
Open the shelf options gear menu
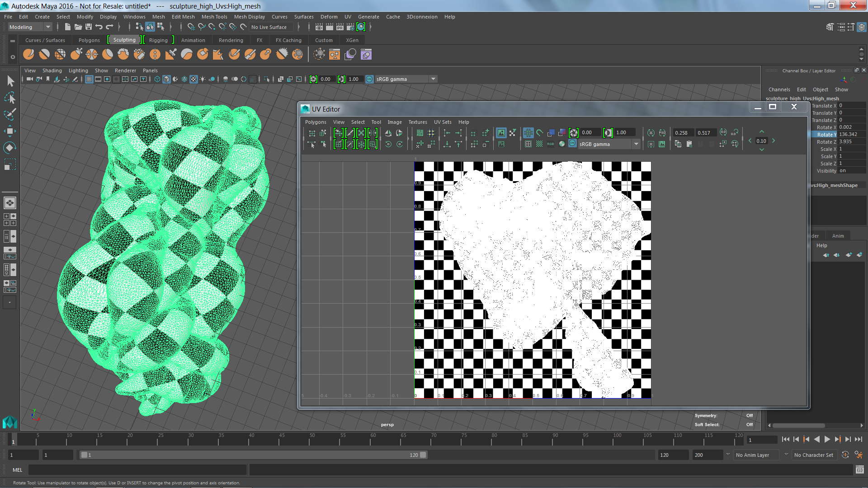pos(13,57)
